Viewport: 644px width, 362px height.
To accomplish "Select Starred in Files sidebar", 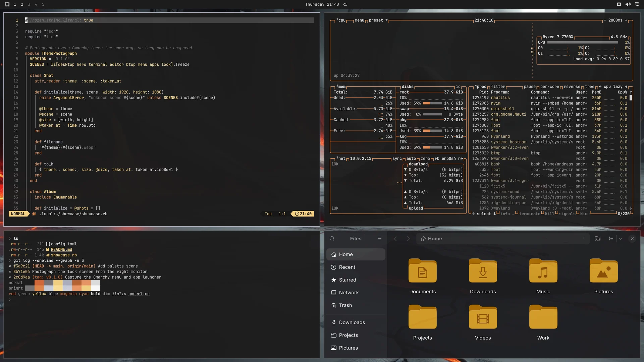I will click(x=356, y=280).
